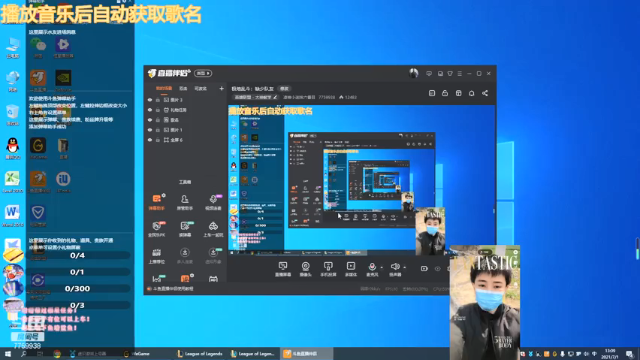Click the 此电脑 This PC desktop icon
This screenshot has height=360, width=640.
13,47
